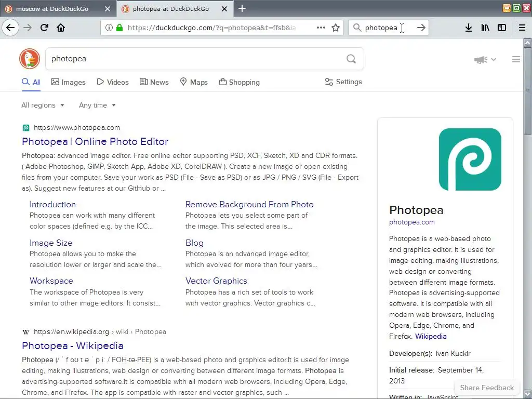The height and width of the screenshot is (399, 532).
Task: Show site information icon in address bar
Action: click(x=109, y=28)
